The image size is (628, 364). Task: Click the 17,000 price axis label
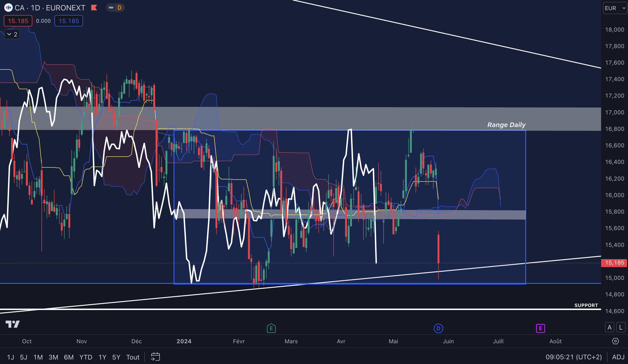(615, 112)
